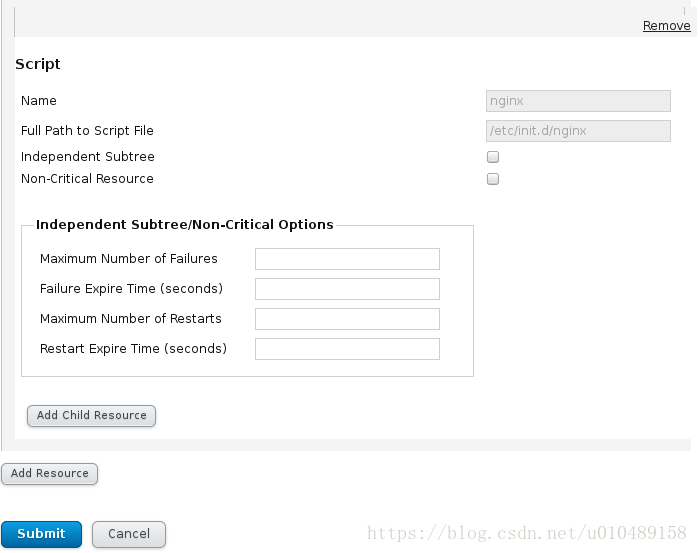Click the Maximum Number of Restarts label

(x=130, y=319)
